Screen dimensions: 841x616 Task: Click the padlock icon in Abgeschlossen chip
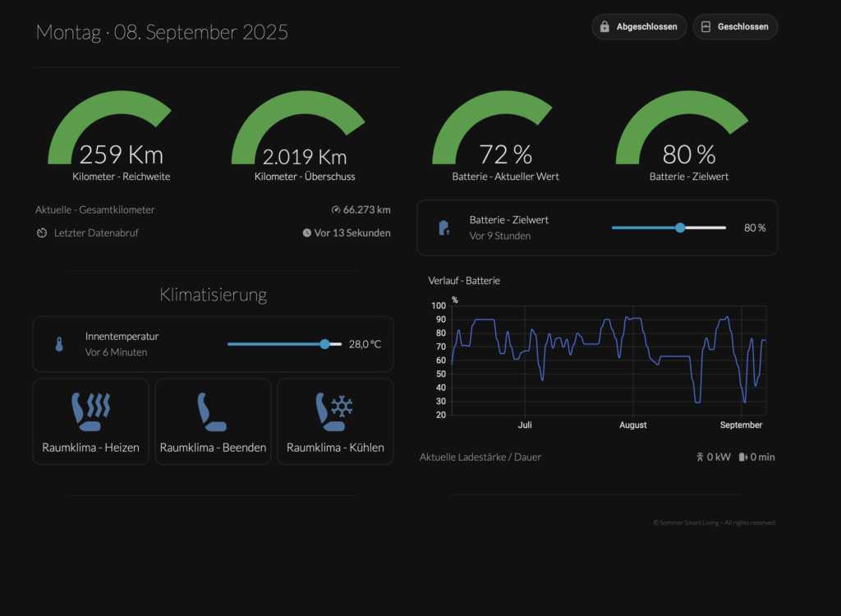click(x=604, y=27)
